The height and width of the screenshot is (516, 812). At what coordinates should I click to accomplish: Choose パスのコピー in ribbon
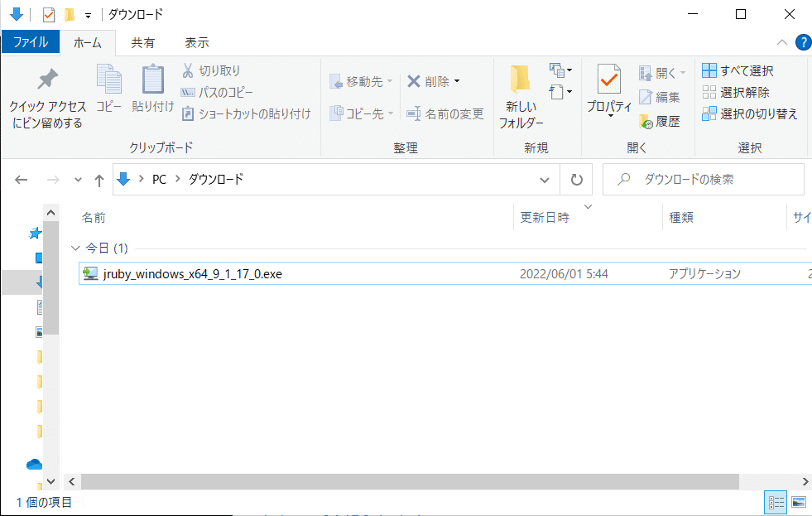(217, 92)
